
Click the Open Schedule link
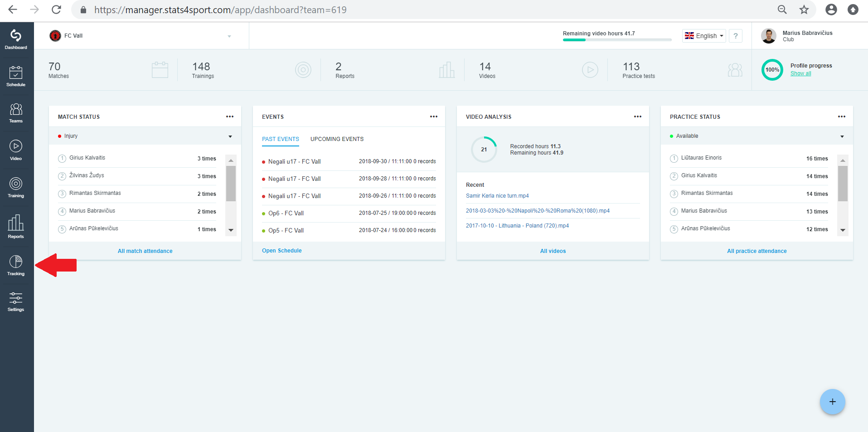pos(282,251)
